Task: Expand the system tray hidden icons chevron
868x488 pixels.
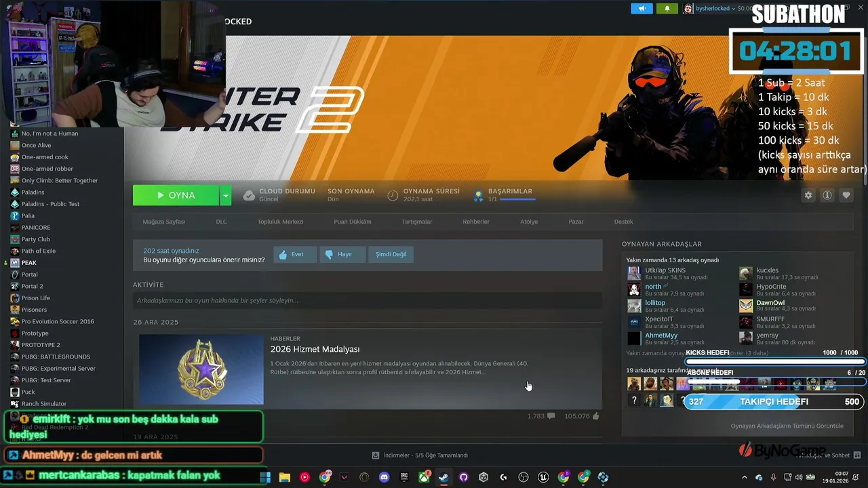Action: 744,477
